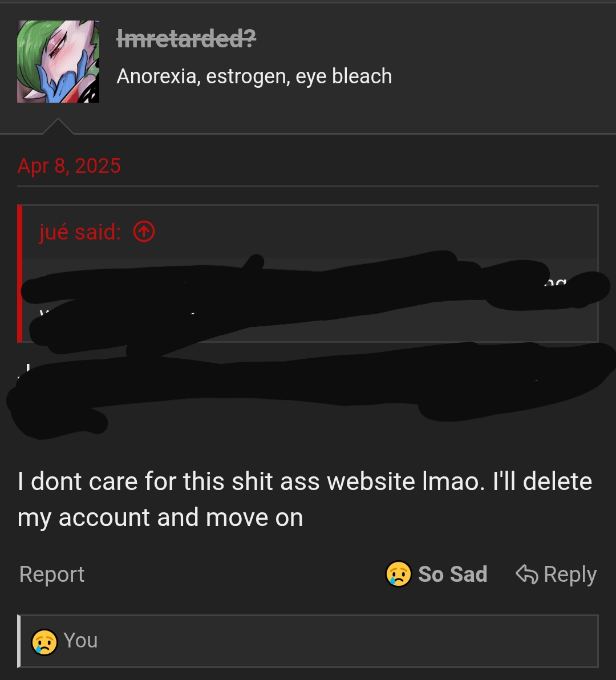Report this post
This screenshot has height=680, width=616.
pyautogui.click(x=52, y=574)
